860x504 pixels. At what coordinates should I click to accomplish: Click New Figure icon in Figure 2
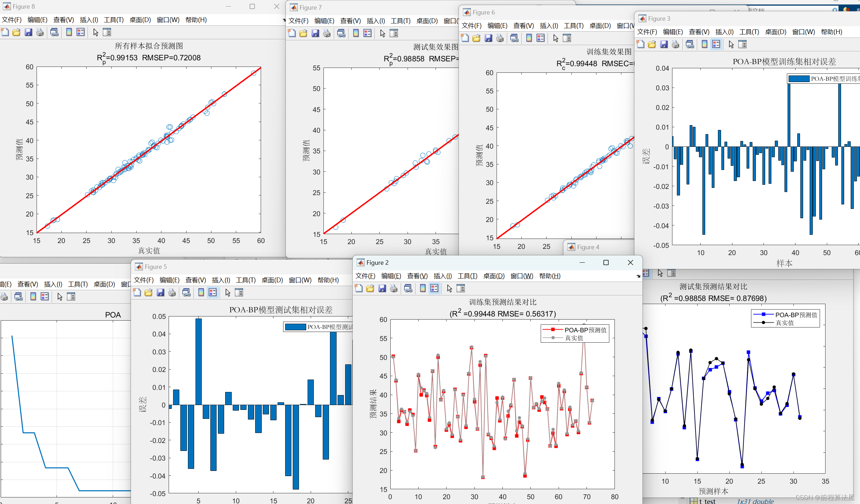tap(359, 289)
